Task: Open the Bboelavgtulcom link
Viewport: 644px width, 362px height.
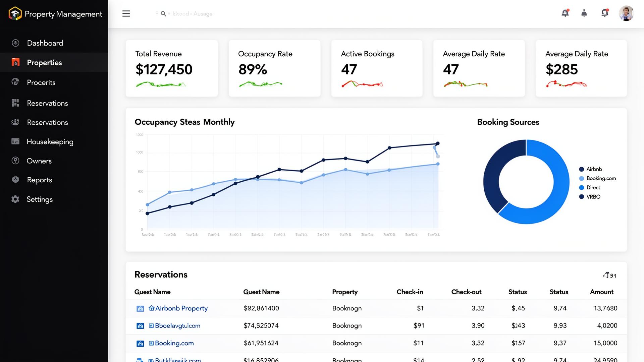Action: coord(177,326)
